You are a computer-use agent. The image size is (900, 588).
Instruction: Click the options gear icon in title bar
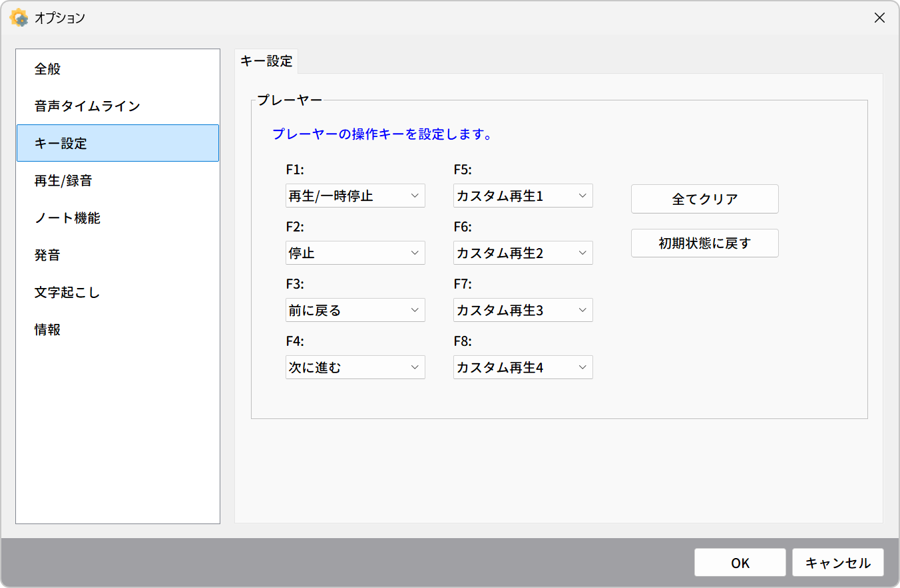click(x=19, y=18)
